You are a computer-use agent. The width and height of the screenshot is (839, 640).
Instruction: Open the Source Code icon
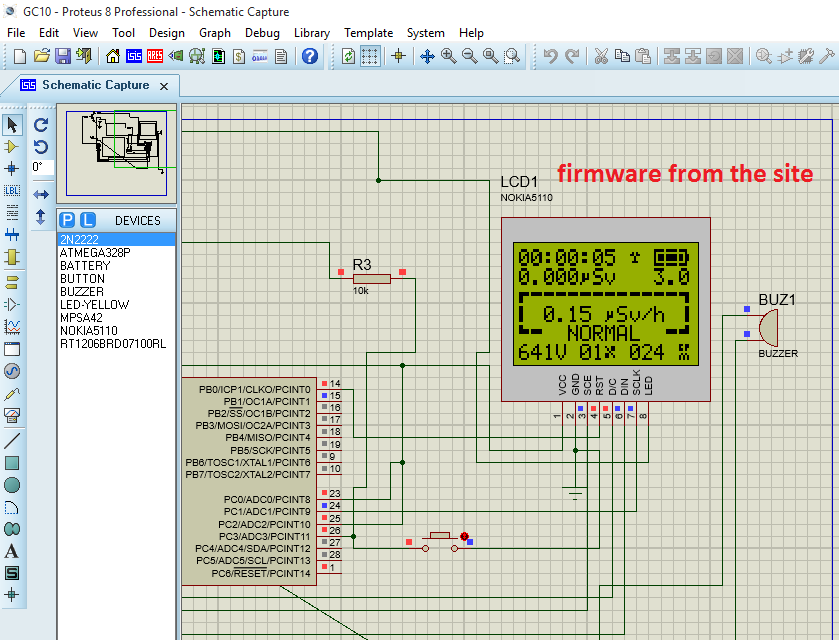click(260, 56)
